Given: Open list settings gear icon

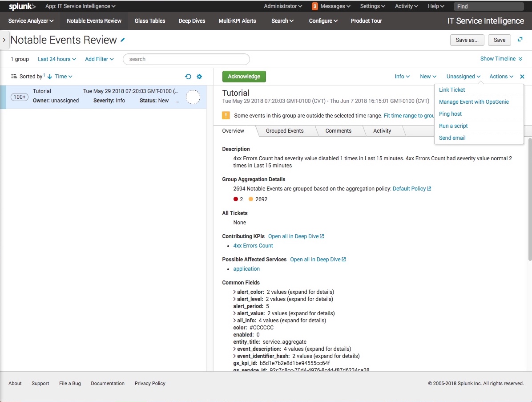Looking at the screenshot, I should (x=199, y=77).
